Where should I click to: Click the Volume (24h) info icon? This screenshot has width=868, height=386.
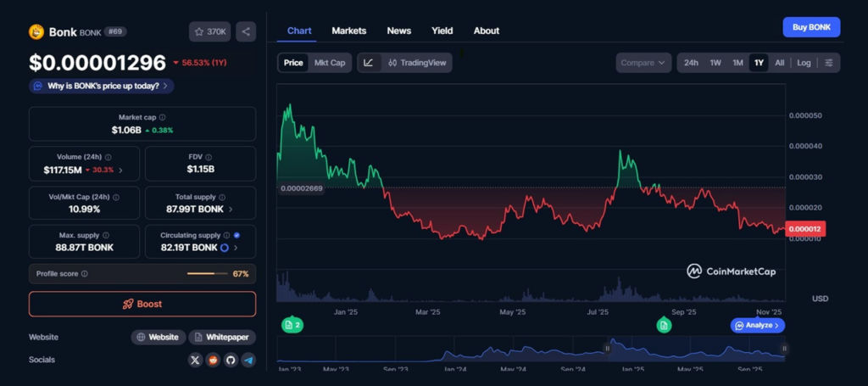point(108,157)
